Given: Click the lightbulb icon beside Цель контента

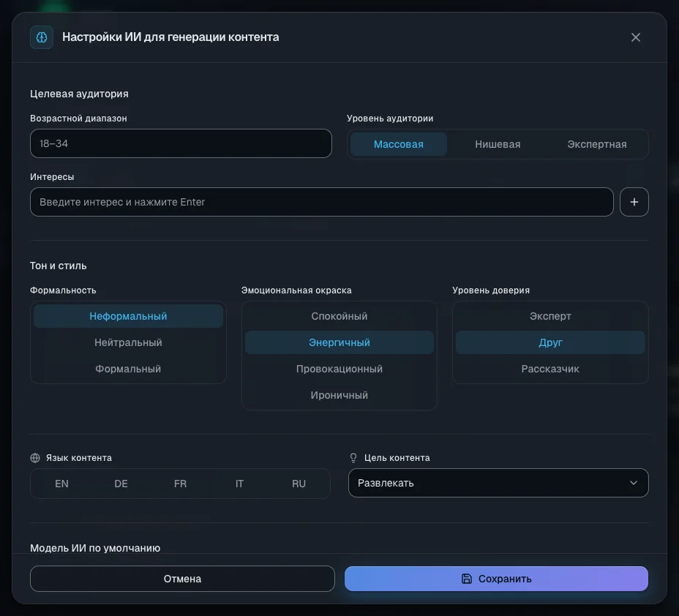Looking at the screenshot, I should [x=353, y=457].
